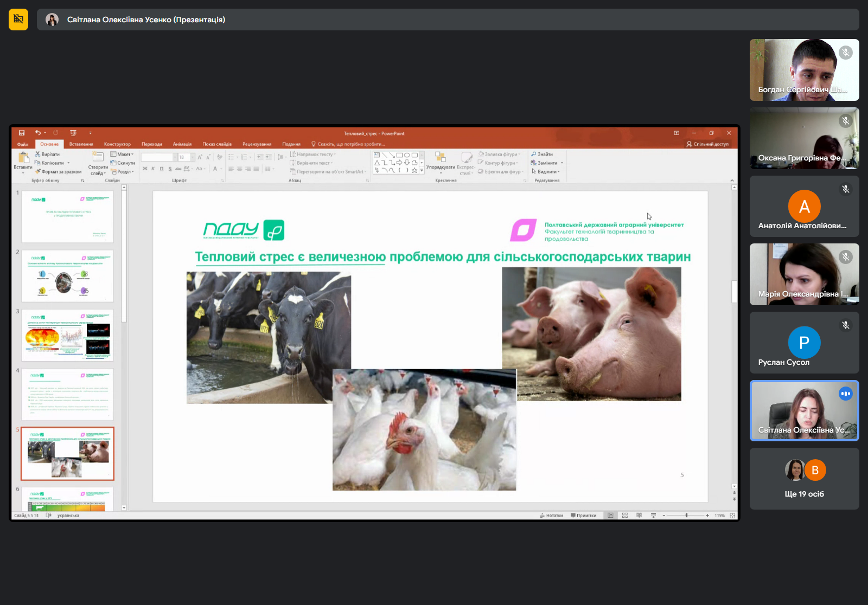
Task: Click the Вставити (Paste) clipboard icon
Action: point(23,158)
